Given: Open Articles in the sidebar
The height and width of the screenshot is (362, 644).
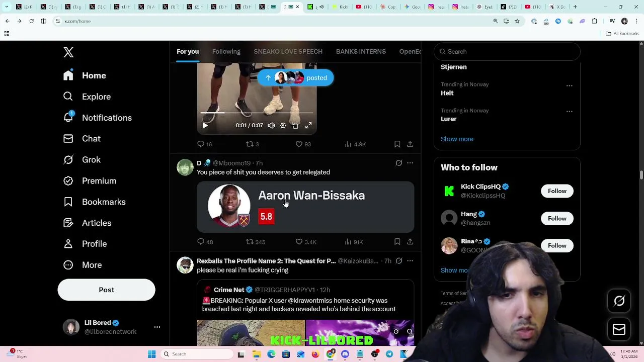Looking at the screenshot, I should [87, 223].
